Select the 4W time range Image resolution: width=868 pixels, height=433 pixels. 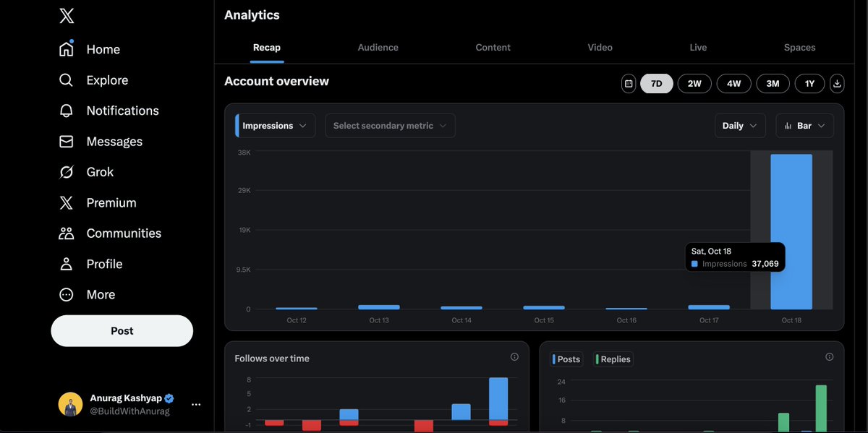(x=733, y=84)
